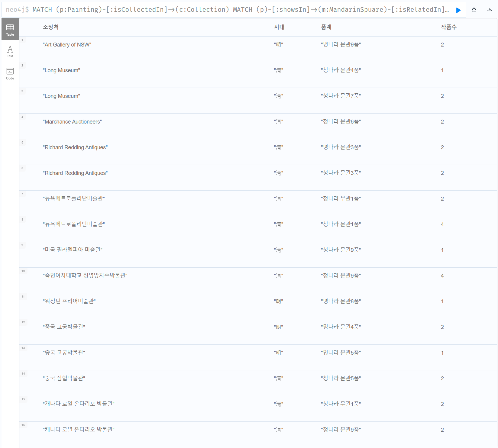Click the 품계 column header
The width and height of the screenshot is (498, 448).
point(326,27)
